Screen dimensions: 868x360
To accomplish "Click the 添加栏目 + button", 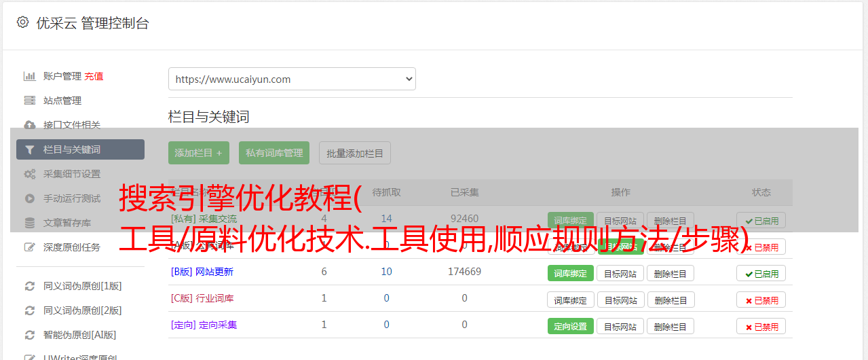I will click(199, 153).
